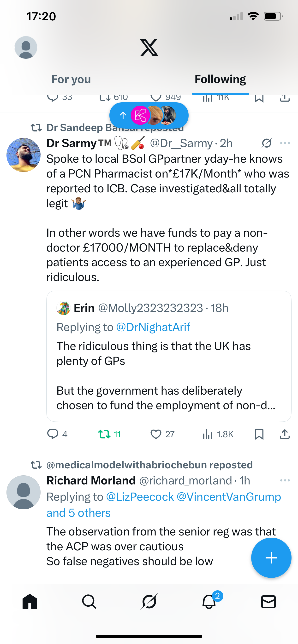Screen dimensions: 298x644
Task: Bookmark Dr Sarmy's post
Action: [x=259, y=434]
